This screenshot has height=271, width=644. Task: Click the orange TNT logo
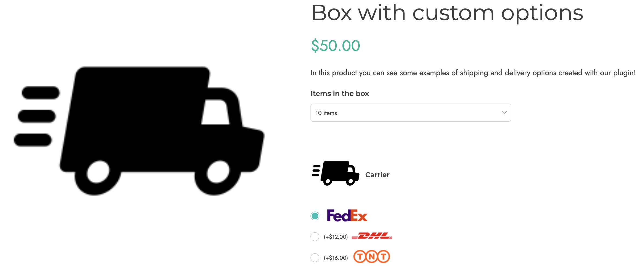tap(372, 257)
